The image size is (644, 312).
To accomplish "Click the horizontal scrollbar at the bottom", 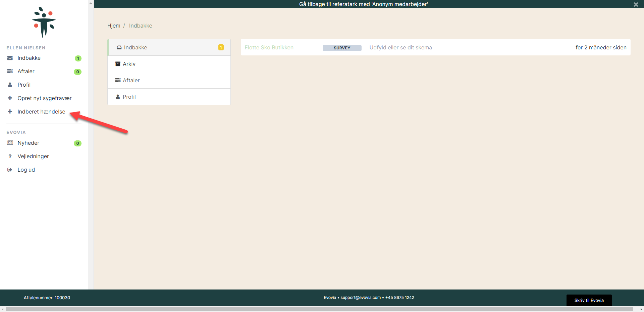I will [319, 309].
